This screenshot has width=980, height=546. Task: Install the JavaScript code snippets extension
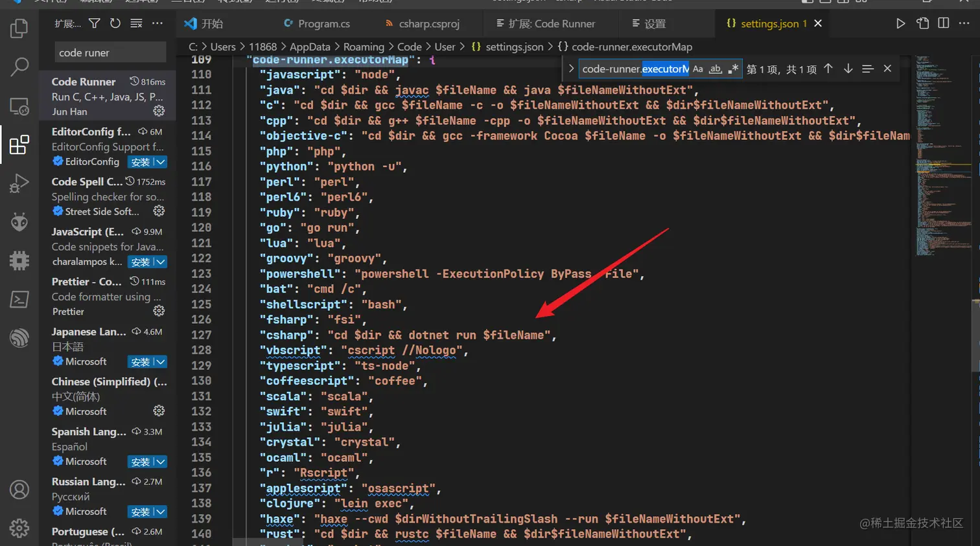pos(140,262)
